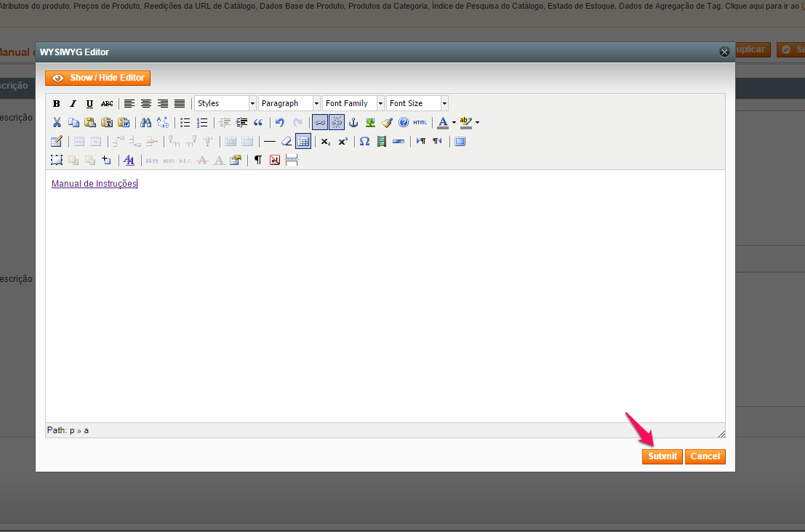Undo the last edit
The width and height of the screenshot is (805, 532).
click(x=280, y=122)
